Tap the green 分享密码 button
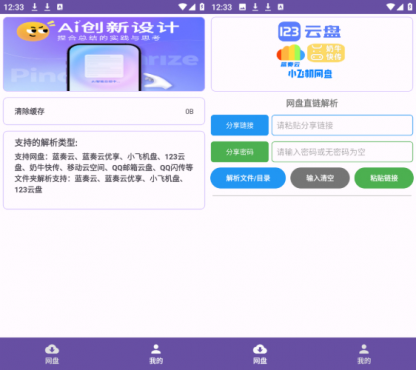 240,152
